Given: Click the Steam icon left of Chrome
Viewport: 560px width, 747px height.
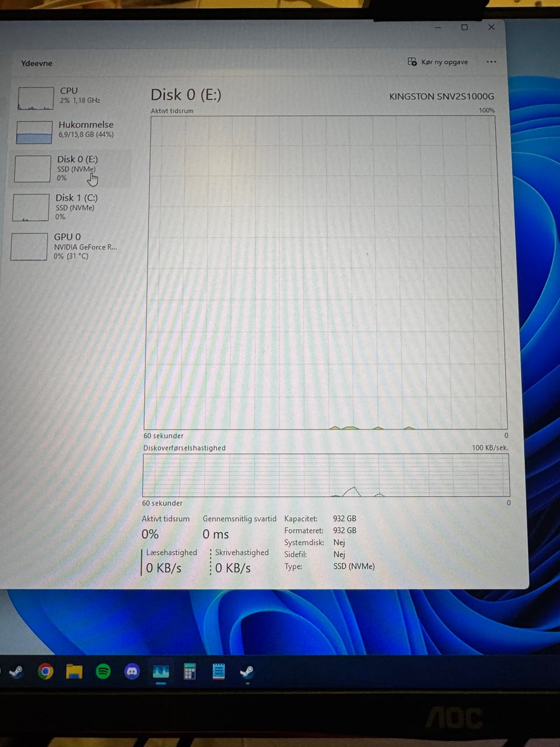Looking at the screenshot, I should pyautogui.click(x=16, y=672).
